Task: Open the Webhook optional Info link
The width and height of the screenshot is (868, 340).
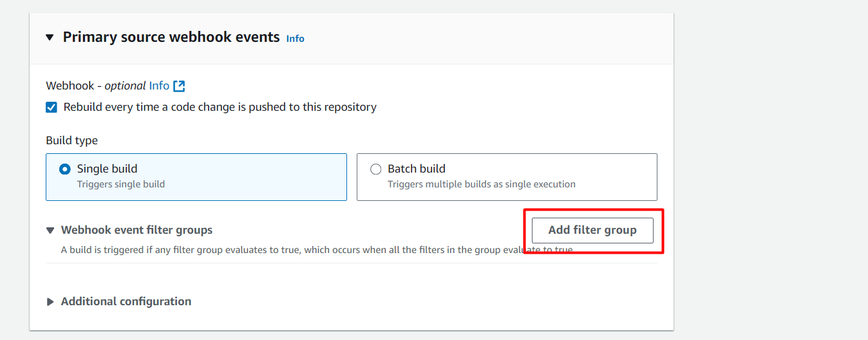Action: click(x=159, y=86)
